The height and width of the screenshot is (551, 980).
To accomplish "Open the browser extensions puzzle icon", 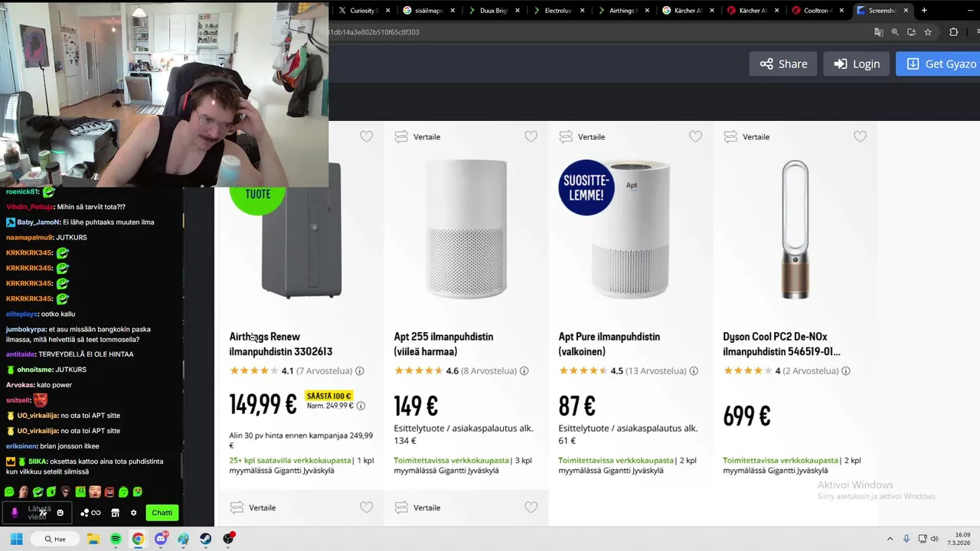I will (x=953, y=32).
